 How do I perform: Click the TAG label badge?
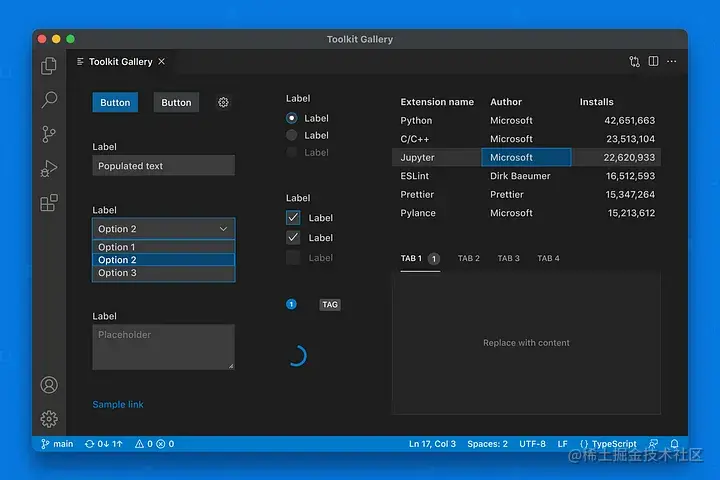330,305
